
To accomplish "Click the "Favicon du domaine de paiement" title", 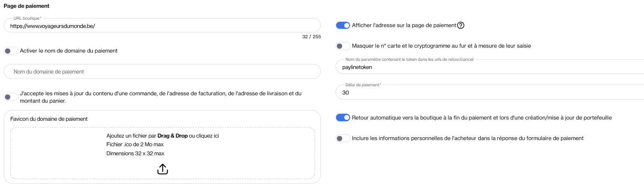I will click(x=49, y=119).
